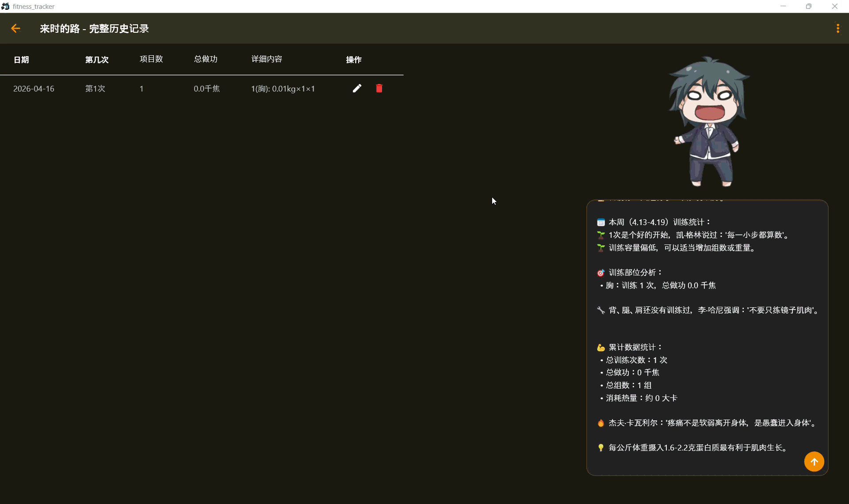
Task: Click the 1次是个好的开始 encouragement line
Action: 693,235
